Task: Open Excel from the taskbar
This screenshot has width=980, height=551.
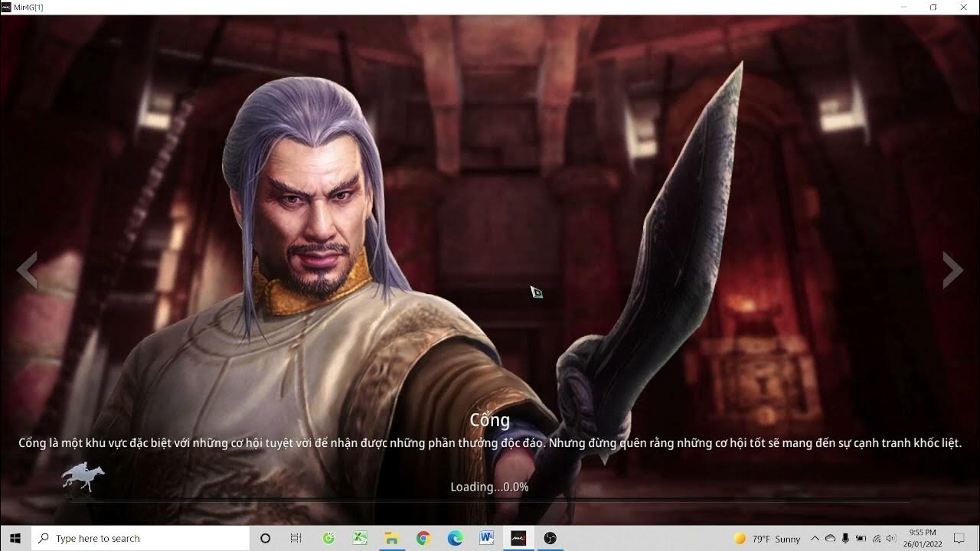Action: pyautogui.click(x=361, y=538)
